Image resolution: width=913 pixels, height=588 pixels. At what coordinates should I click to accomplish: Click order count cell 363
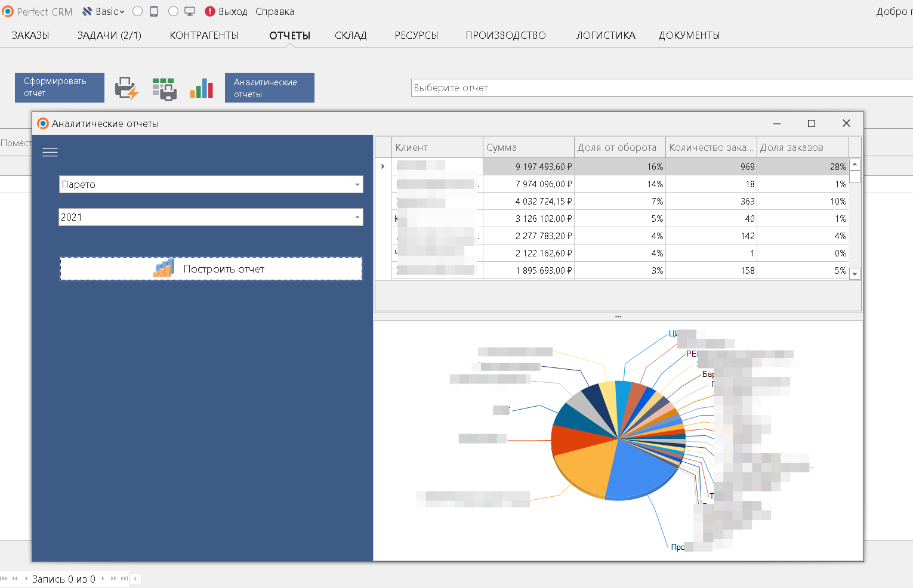click(711, 201)
